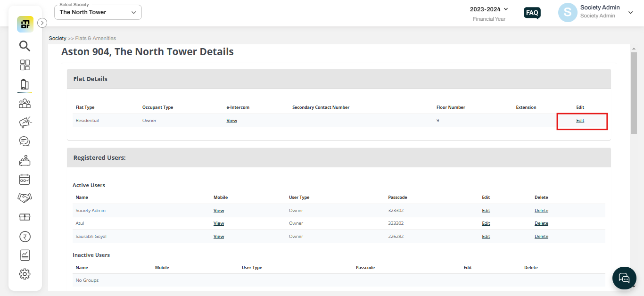Open the Select Society dropdown
The height and width of the screenshot is (296, 644).
tap(98, 12)
